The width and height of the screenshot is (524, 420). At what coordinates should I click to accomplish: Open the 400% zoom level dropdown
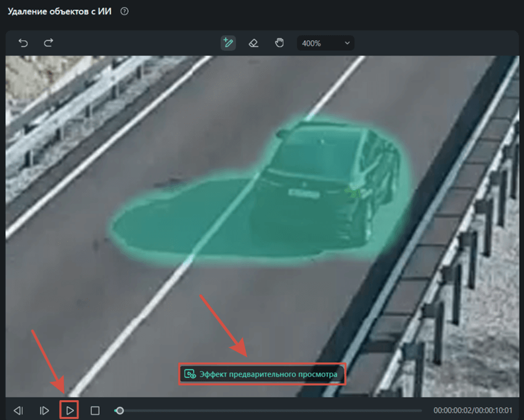(x=325, y=43)
